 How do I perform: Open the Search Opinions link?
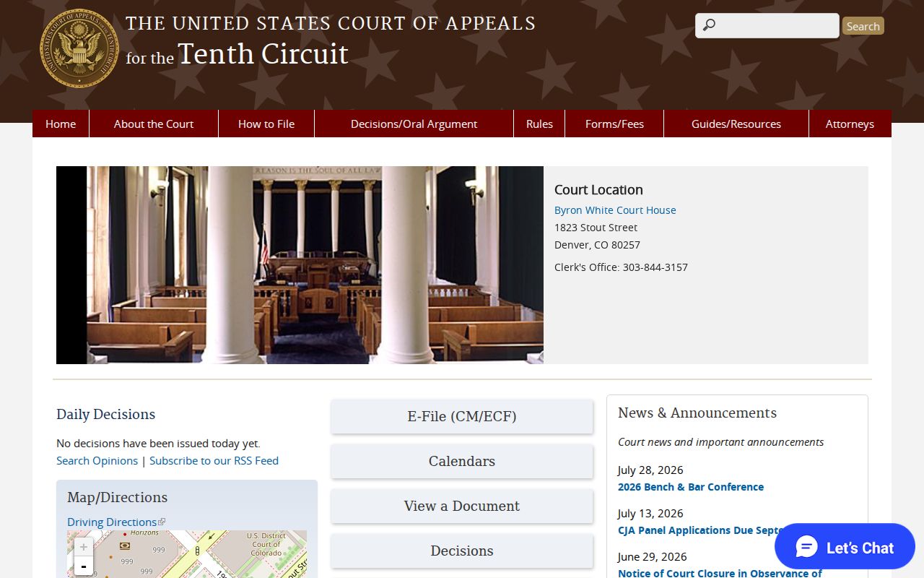(x=97, y=460)
